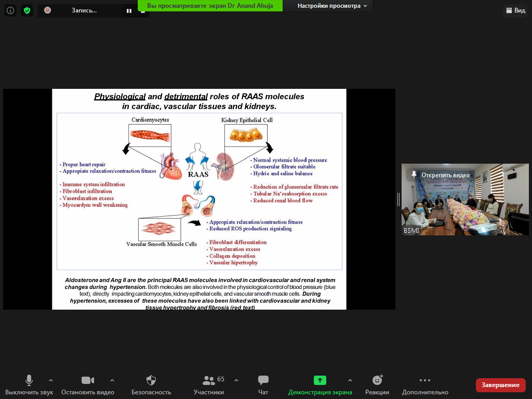Start Демонстрация экрана screen share

click(320, 385)
